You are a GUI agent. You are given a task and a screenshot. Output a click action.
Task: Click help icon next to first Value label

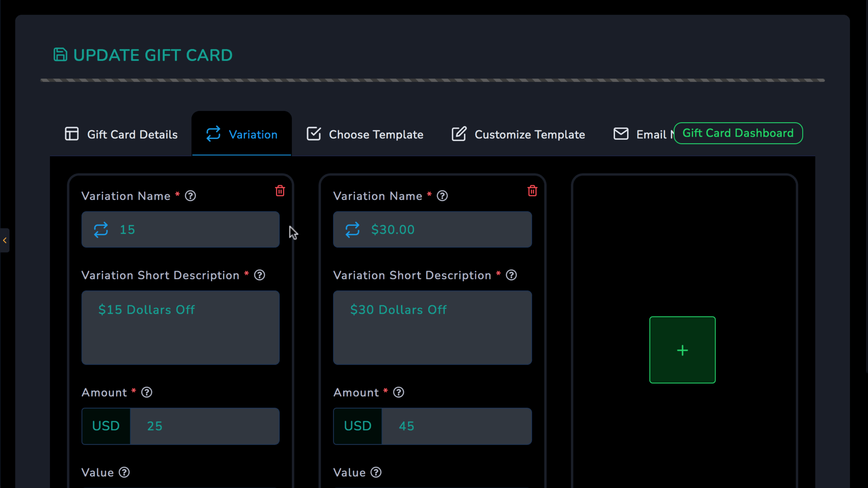click(124, 472)
